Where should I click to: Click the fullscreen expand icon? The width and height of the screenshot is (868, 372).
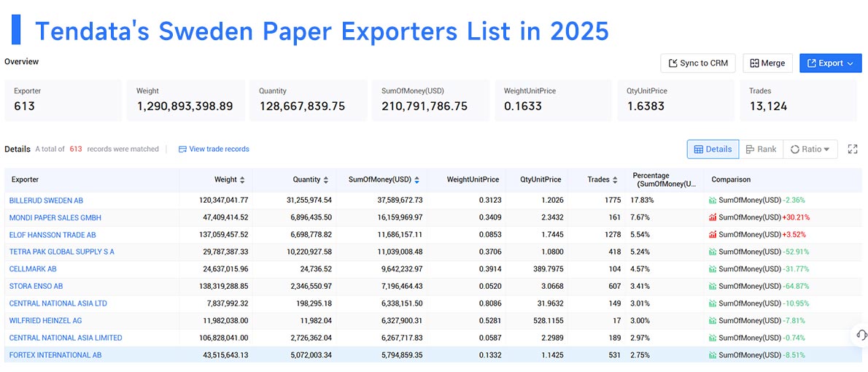point(853,149)
